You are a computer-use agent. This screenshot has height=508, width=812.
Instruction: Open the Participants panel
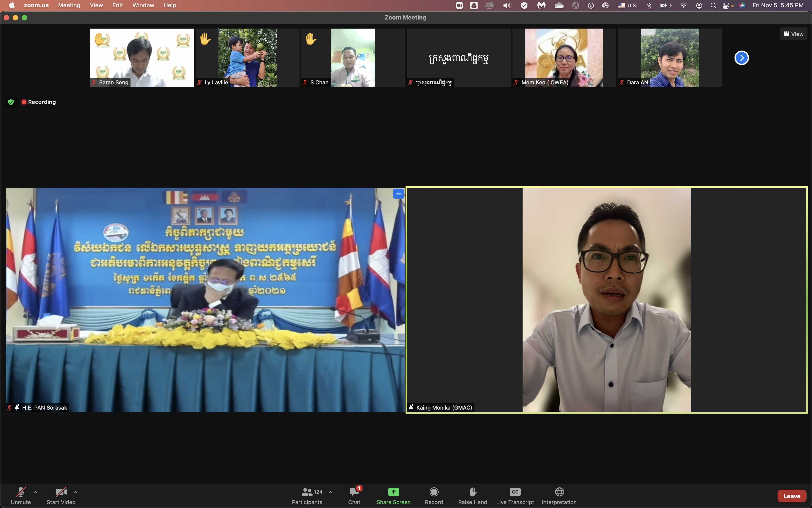[x=307, y=496]
